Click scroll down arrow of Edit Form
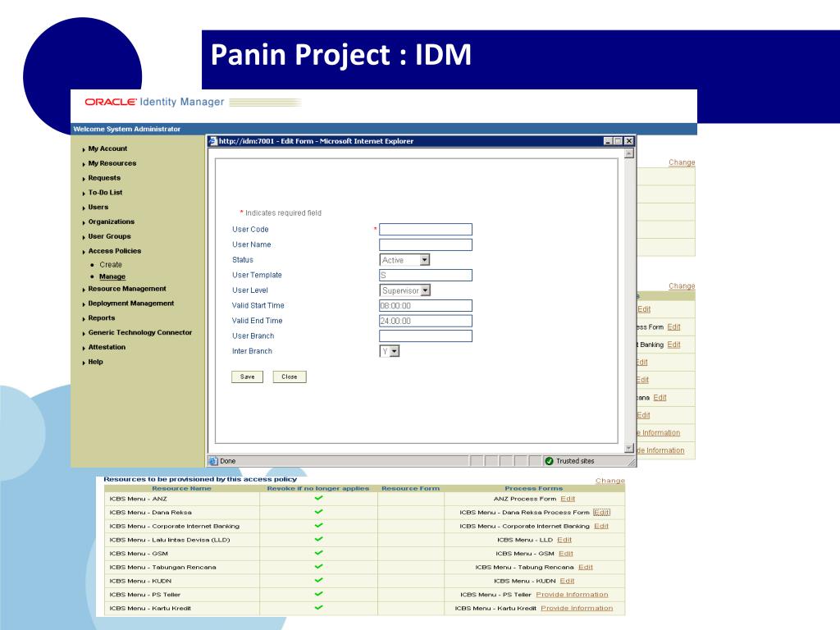The image size is (840, 630). [629, 449]
